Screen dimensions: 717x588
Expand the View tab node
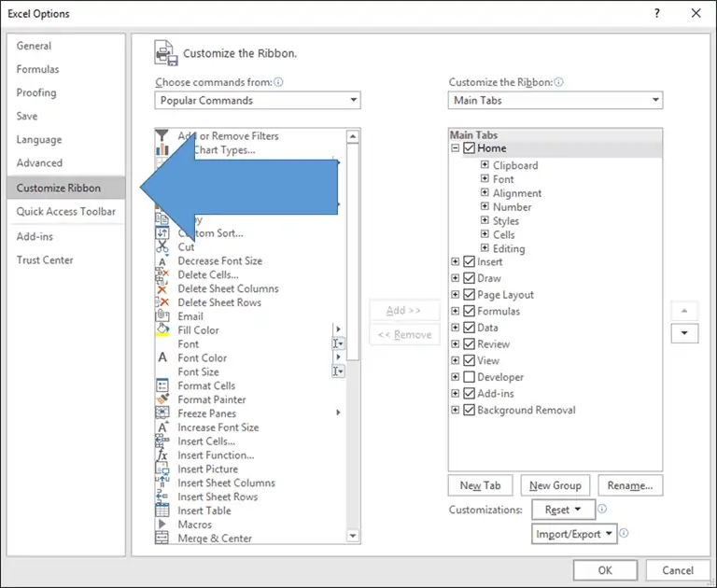pyautogui.click(x=455, y=360)
